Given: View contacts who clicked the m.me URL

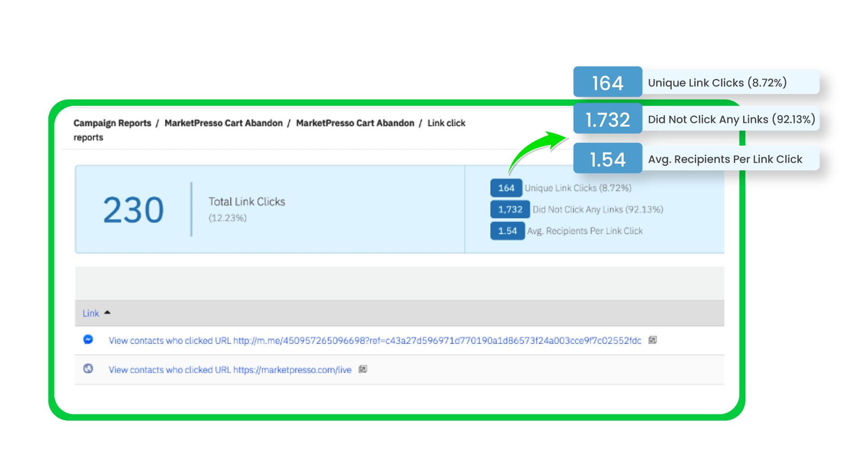Looking at the screenshot, I should (x=375, y=341).
